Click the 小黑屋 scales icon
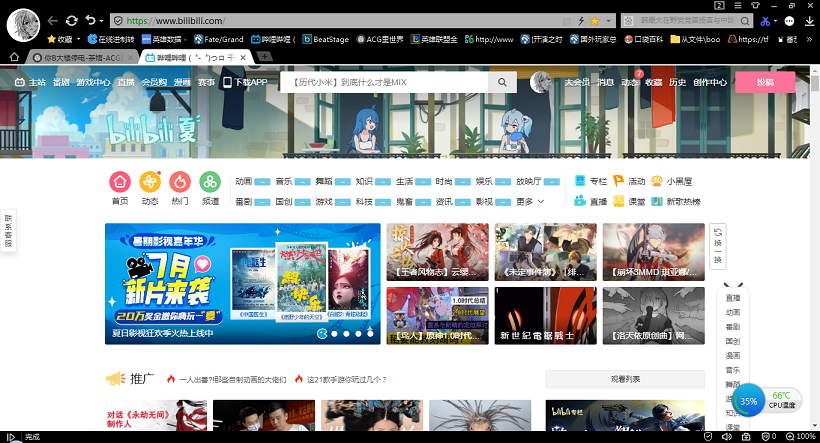Viewport: 820px width, 443px height. point(657,181)
